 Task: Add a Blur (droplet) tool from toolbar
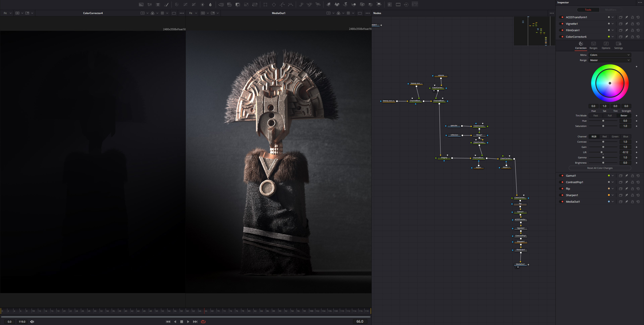pos(210,5)
